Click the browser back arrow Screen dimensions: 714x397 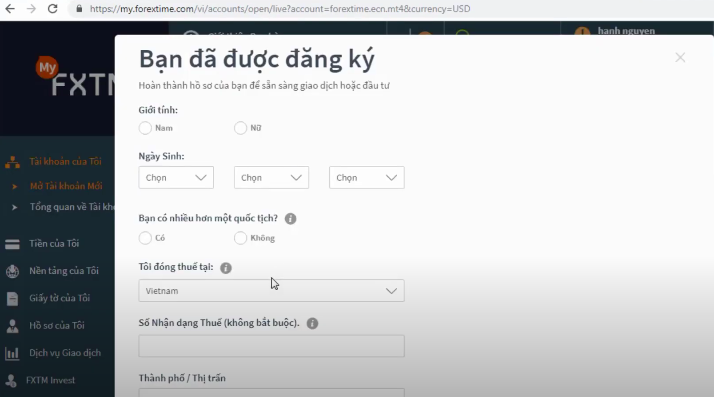pyautogui.click(x=10, y=9)
